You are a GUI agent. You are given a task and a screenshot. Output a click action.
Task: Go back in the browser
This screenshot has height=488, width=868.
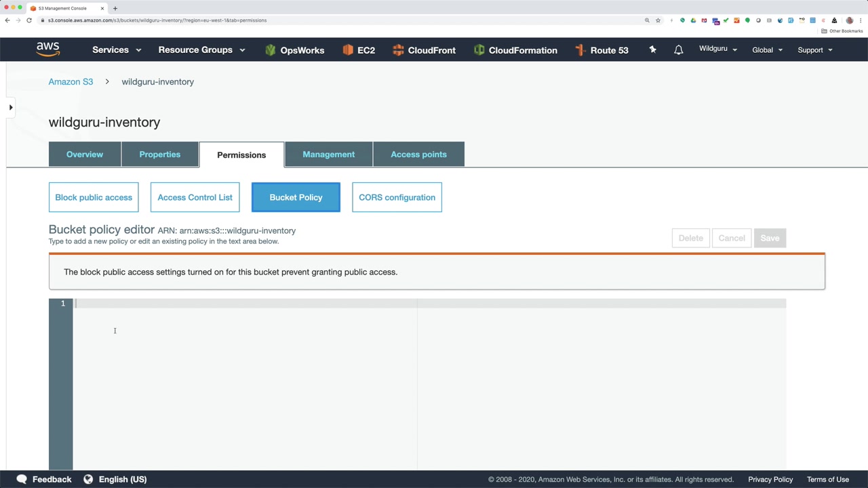click(x=7, y=20)
